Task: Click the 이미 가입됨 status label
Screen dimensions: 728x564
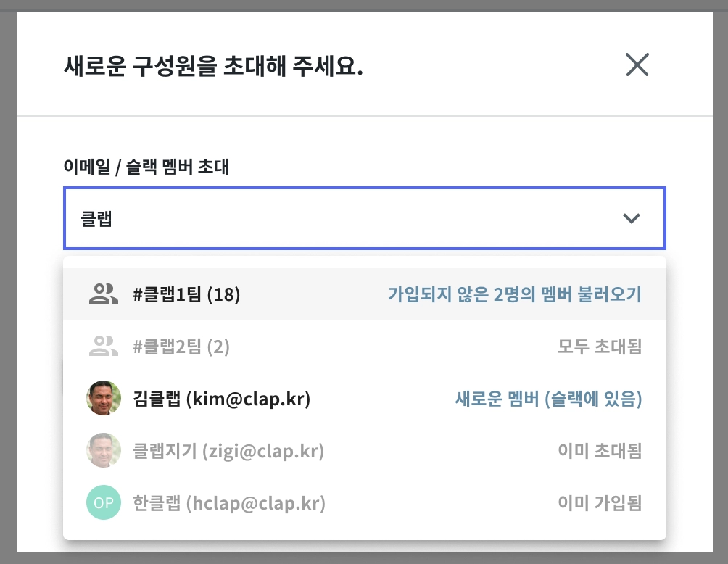Action: tap(600, 503)
